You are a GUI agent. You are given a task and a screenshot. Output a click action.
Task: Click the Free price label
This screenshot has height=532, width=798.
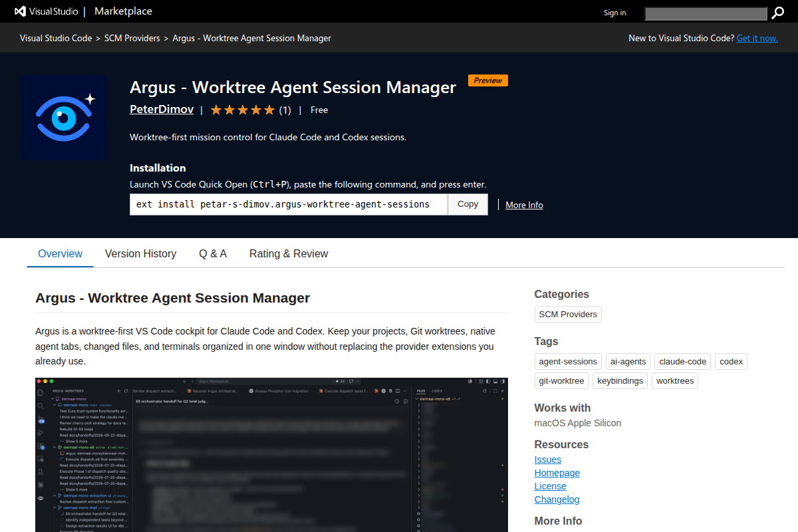(x=319, y=110)
